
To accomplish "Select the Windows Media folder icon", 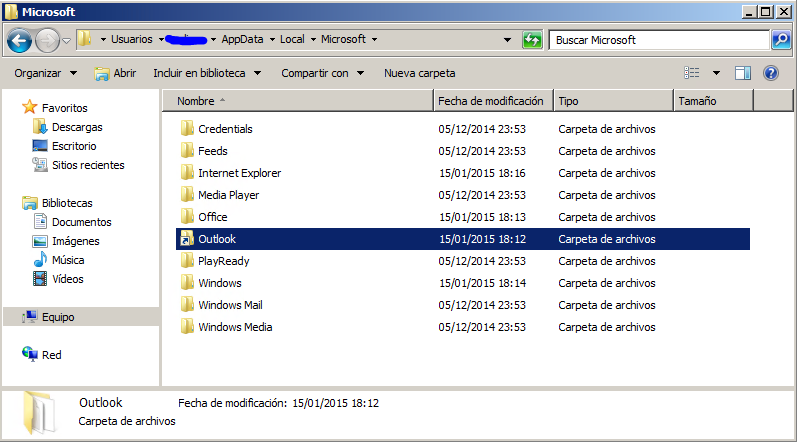I will point(187,327).
